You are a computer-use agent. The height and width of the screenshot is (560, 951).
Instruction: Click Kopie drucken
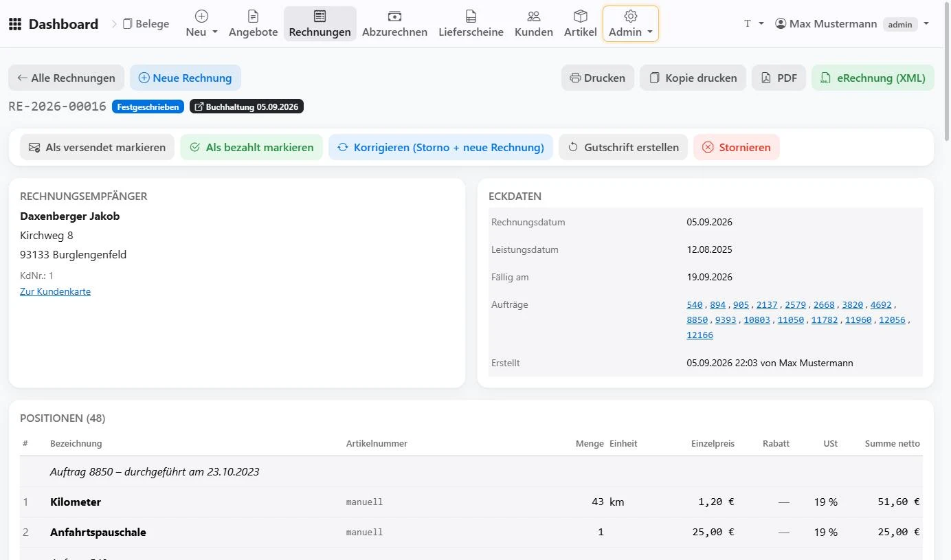tap(693, 78)
